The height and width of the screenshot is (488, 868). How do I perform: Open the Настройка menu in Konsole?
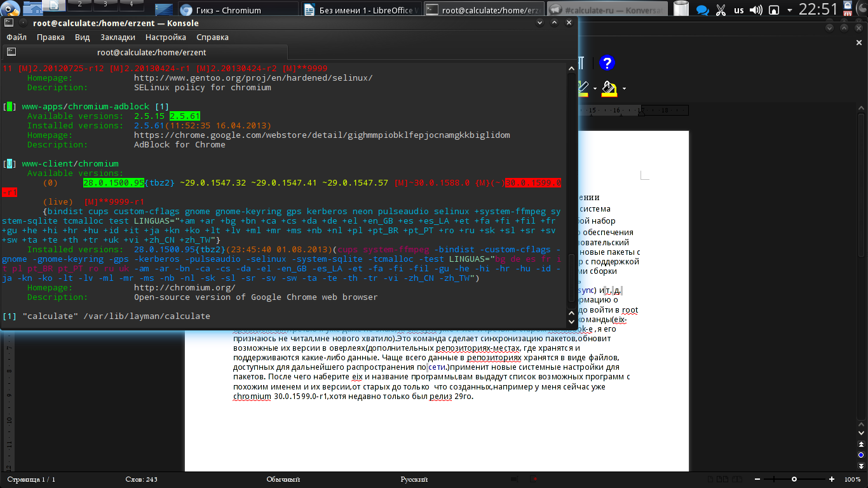(165, 37)
